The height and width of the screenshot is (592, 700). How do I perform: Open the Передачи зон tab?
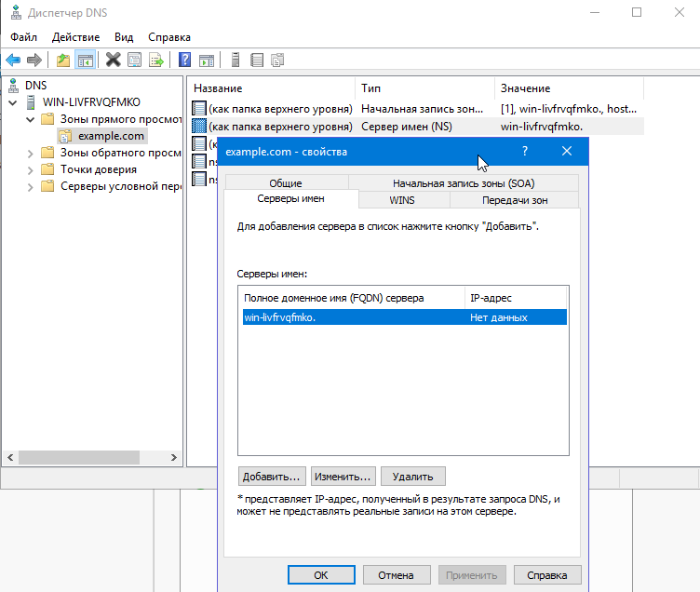pyautogui.click(x=515, y=200)
